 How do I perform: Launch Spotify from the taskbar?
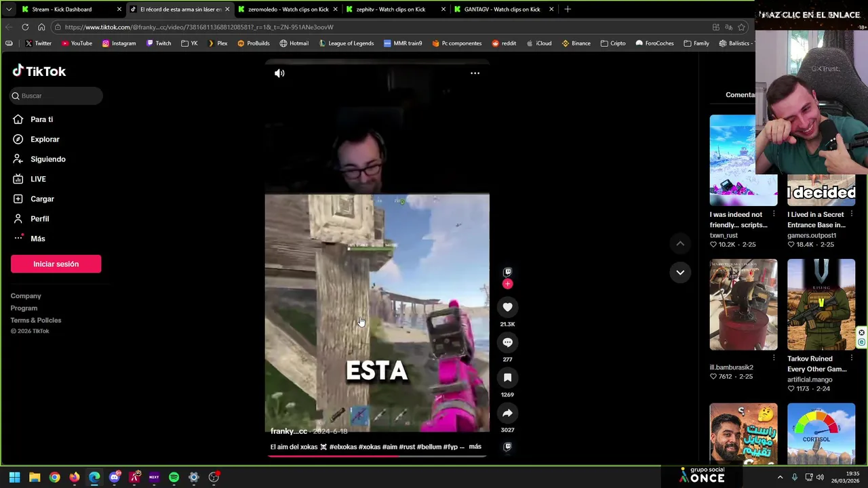click(x=174, y=477)
